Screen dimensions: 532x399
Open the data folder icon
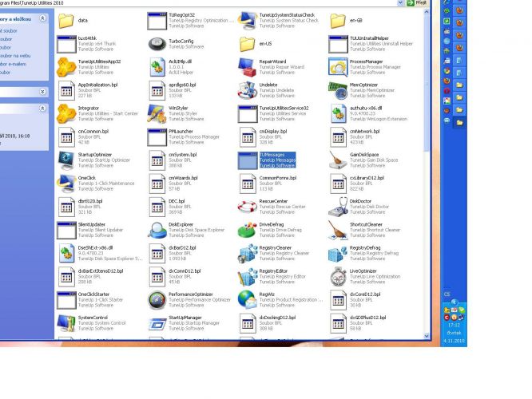66,20
